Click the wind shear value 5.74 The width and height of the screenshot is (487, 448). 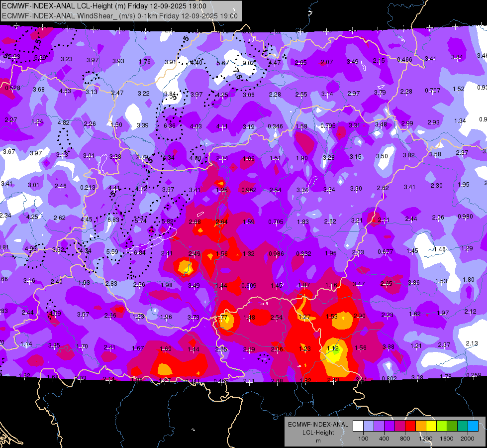[x=140, y=221]
